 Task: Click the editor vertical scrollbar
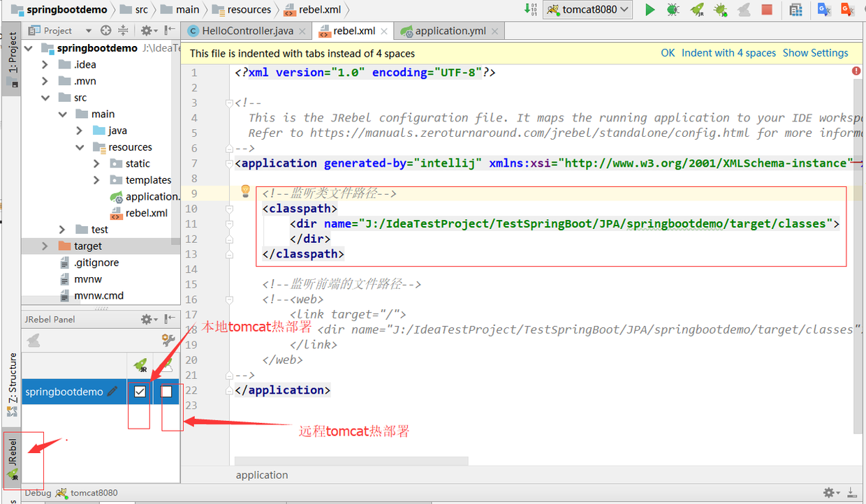pyautogui.click(x=858, y=255)
